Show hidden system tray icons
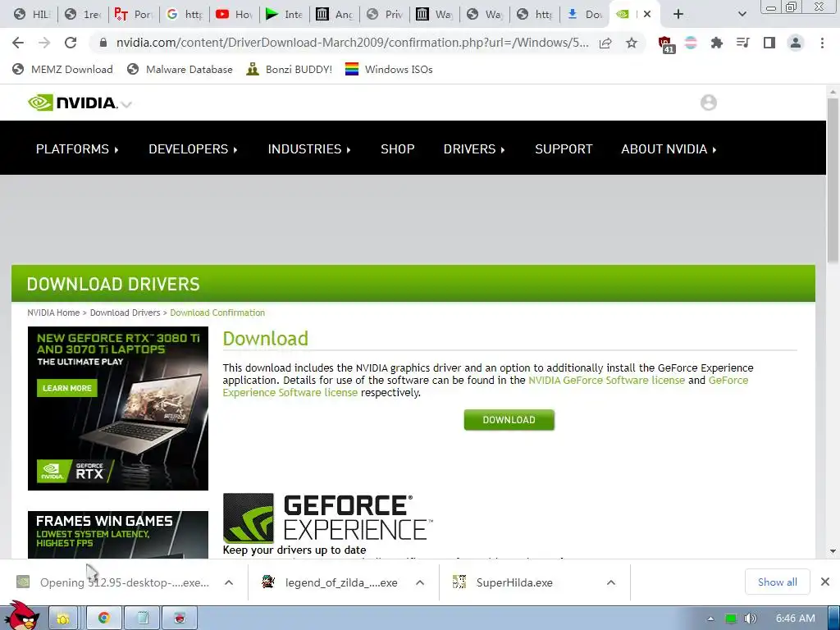840x630 pixels. point(710,619)
